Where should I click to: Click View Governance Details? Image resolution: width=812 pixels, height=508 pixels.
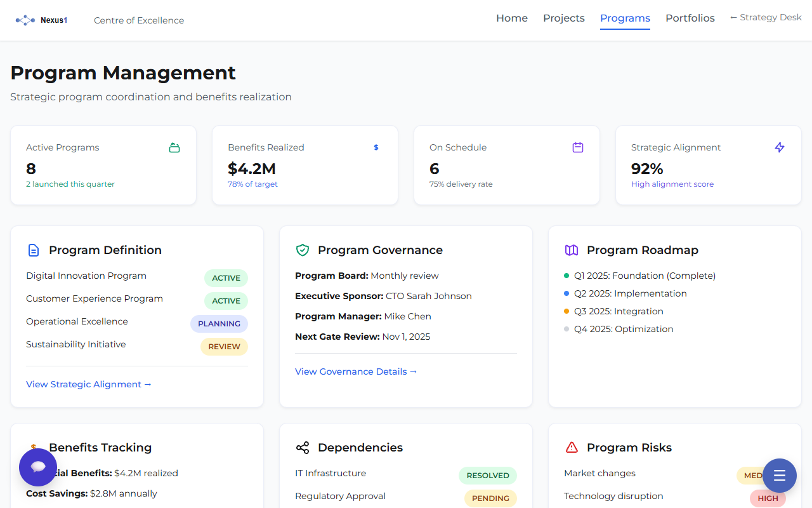[356, 371]
